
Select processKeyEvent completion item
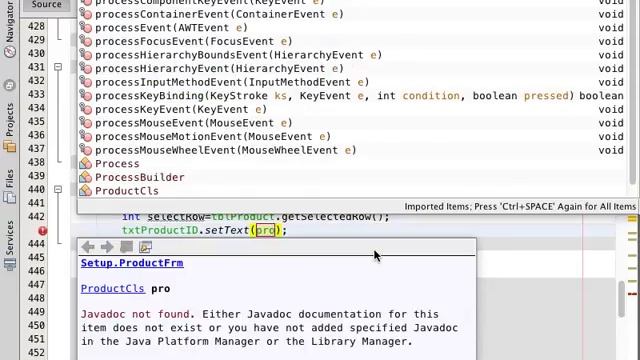(351, 109)
